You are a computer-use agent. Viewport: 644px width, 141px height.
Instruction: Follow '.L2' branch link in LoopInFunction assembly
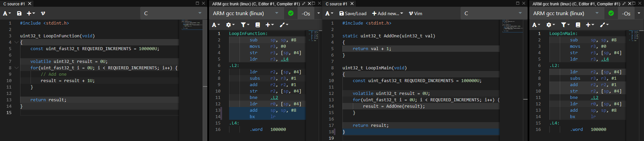tap(274, 98)
